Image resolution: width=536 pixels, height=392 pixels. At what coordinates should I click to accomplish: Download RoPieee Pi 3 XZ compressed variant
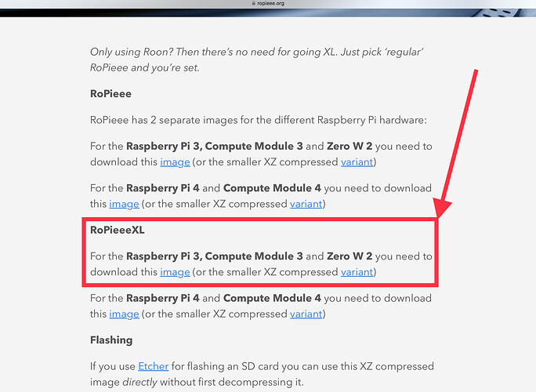coord(357,162)
